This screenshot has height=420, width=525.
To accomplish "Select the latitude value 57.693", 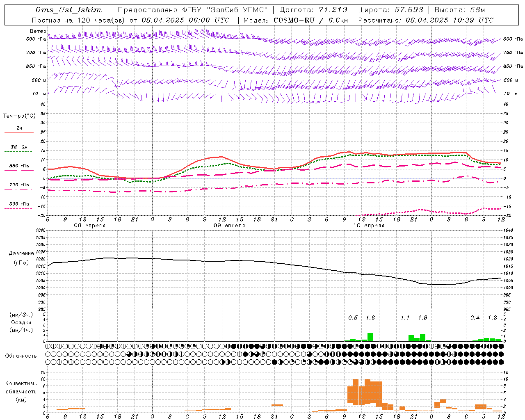I will pos(409,10).
